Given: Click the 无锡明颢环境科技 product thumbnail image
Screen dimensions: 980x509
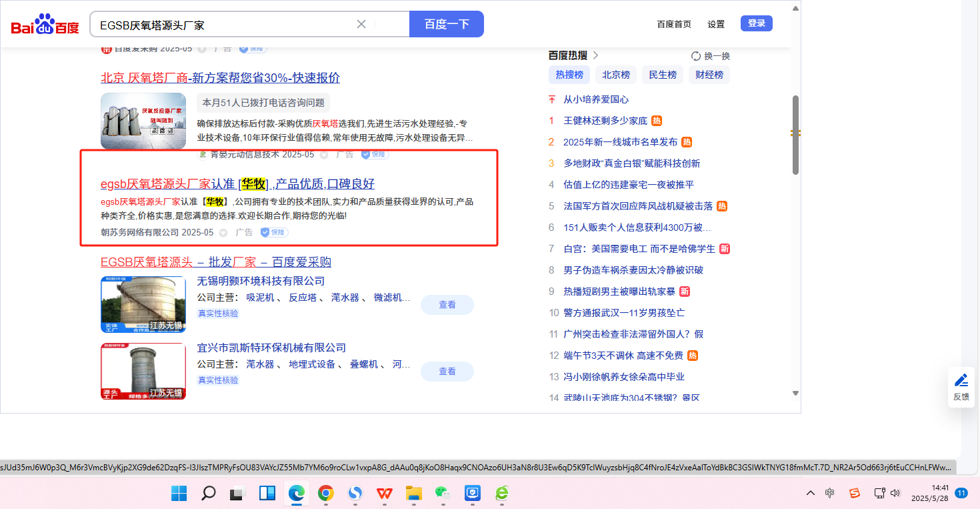Looking at the screenshot, I should point(143,304).
